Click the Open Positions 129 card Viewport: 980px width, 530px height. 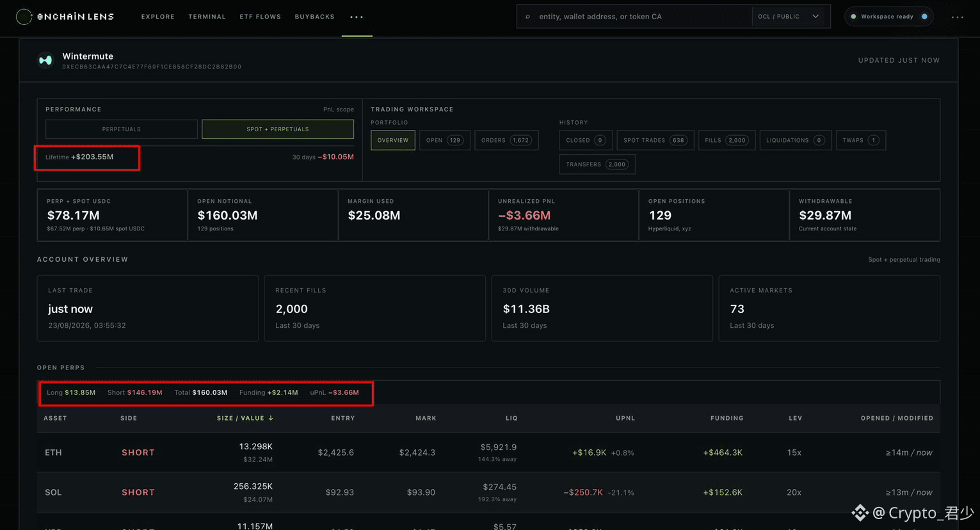click(x=714, y=215)
